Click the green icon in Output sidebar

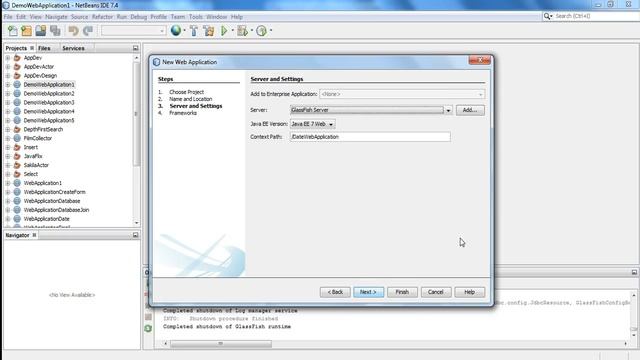click(148, 328)
